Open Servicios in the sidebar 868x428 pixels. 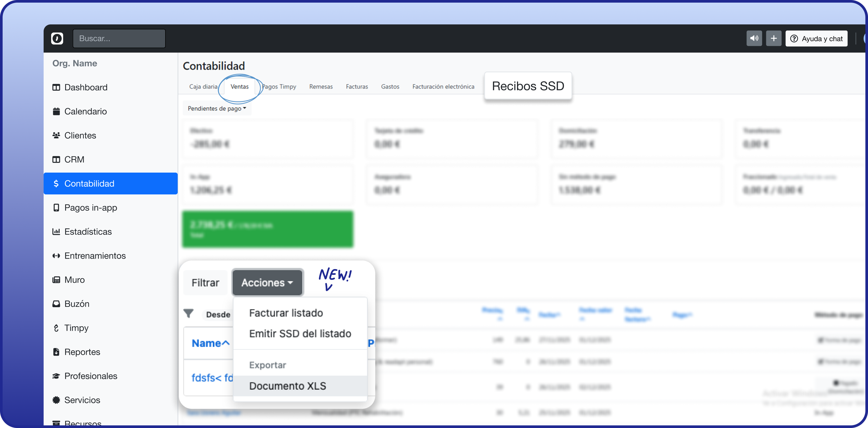click(x=82, y=400)
